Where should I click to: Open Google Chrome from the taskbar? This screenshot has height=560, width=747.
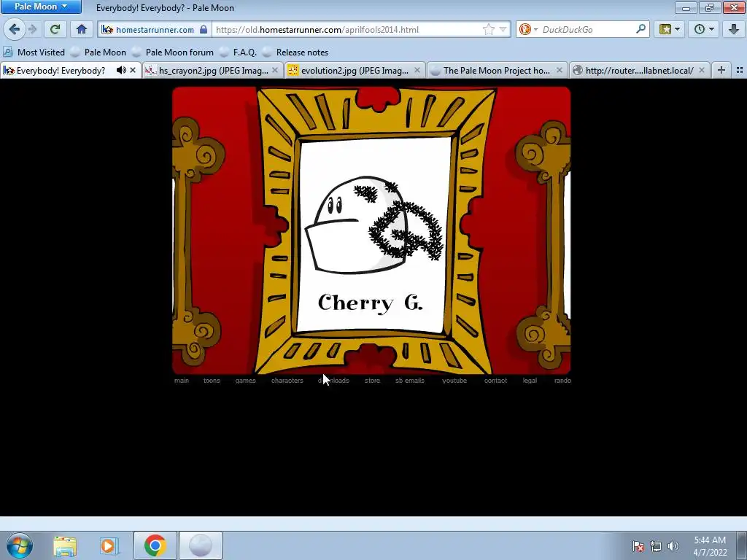point(155,545)
